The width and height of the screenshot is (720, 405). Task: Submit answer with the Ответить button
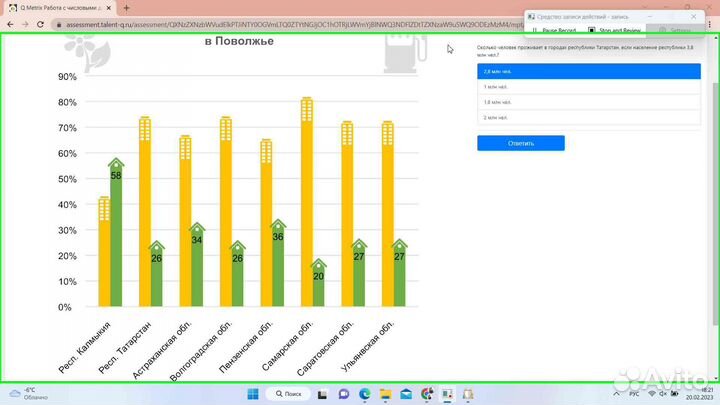pyautogui.click(x=520, y=143)
